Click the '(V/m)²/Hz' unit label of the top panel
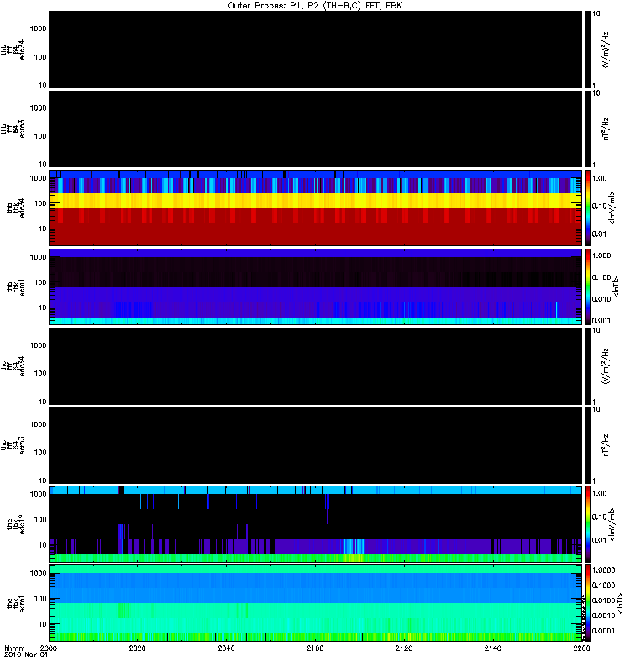This screenshot has height=672, width=630. coord(605,50)
